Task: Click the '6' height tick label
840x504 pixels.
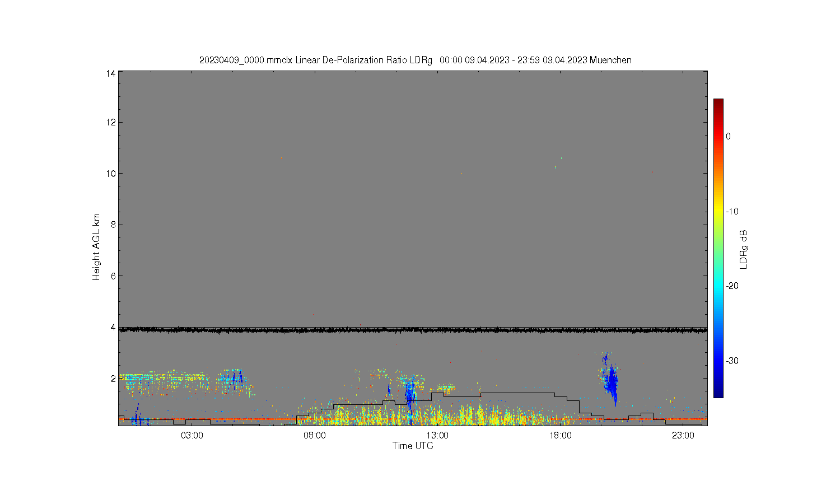Action: (x=113, y=276)
